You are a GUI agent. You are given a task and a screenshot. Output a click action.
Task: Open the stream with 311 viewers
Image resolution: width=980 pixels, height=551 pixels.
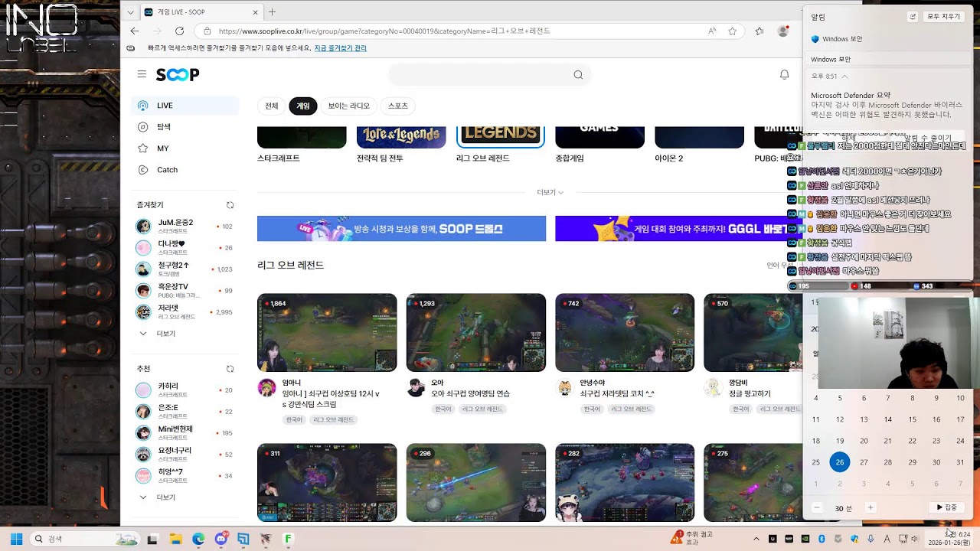coord(327,482)
